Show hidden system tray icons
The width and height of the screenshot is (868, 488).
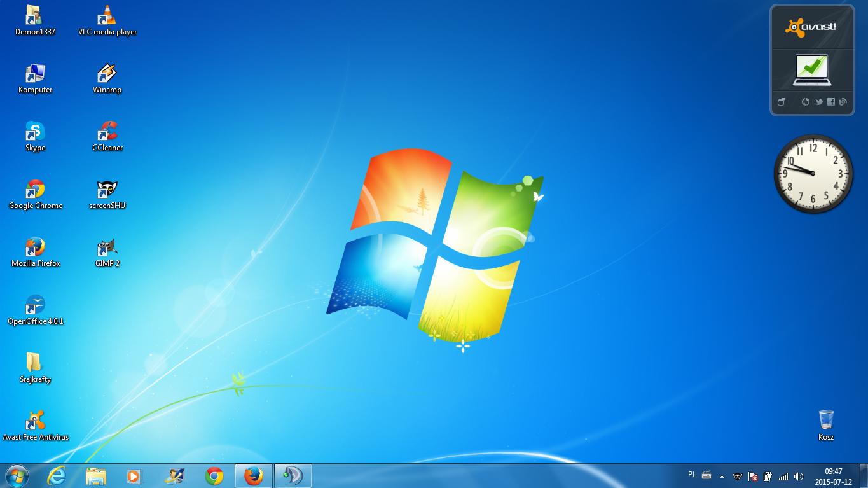pos(722,476)
